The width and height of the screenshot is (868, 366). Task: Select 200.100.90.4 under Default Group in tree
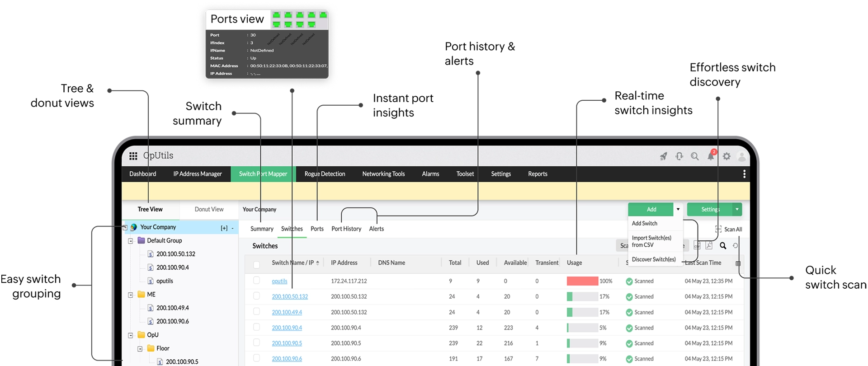[x=173, y=267]
